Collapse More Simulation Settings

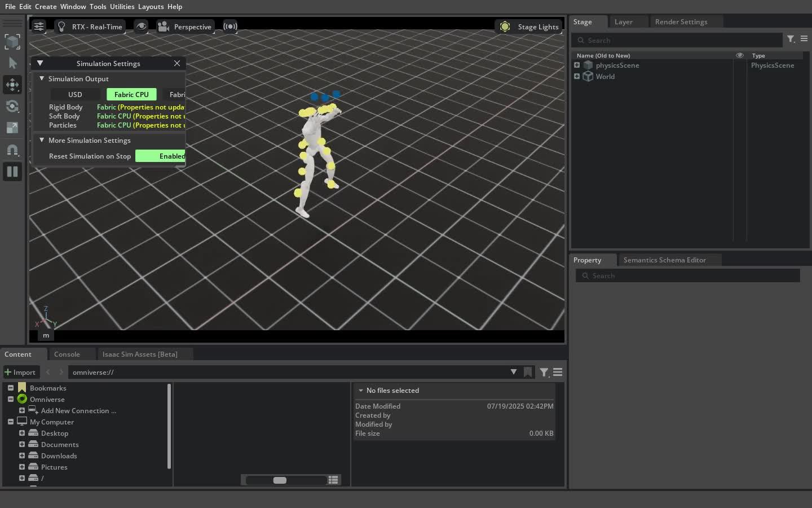click(42, 140)
